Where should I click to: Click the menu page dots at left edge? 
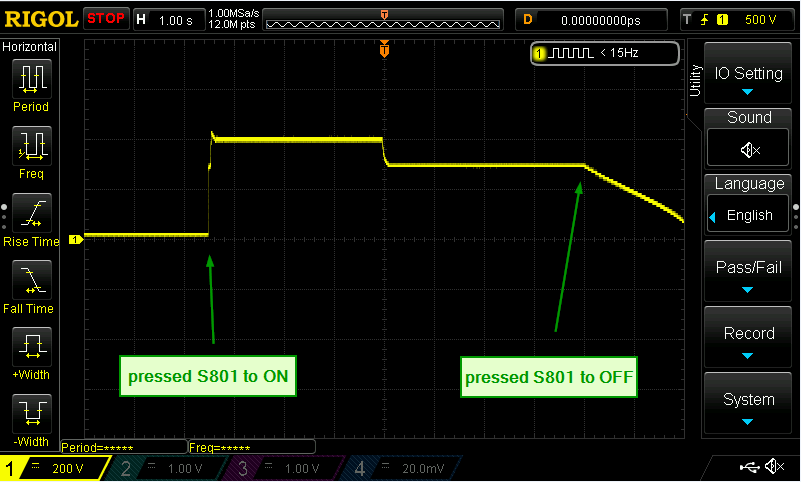click(4, 216)
